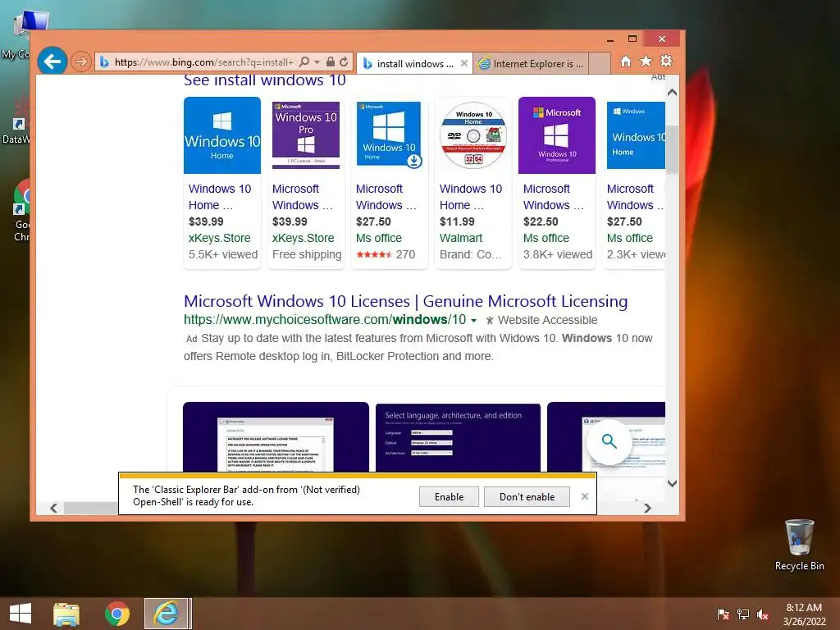Click the vertical scrollbar thumb
The height and width of the screenshot is (630, 840).
pos(673,149)
